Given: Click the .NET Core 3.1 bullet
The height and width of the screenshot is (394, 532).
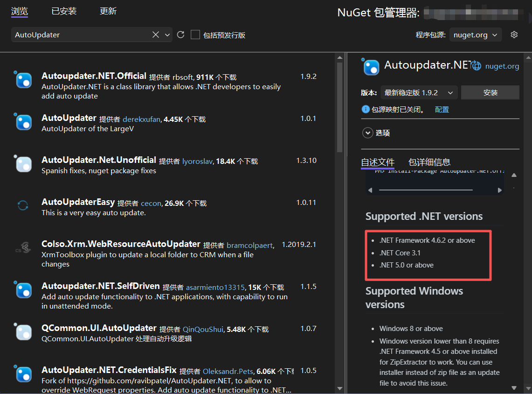Looking at the screenshot, I should tap(400, 253).
